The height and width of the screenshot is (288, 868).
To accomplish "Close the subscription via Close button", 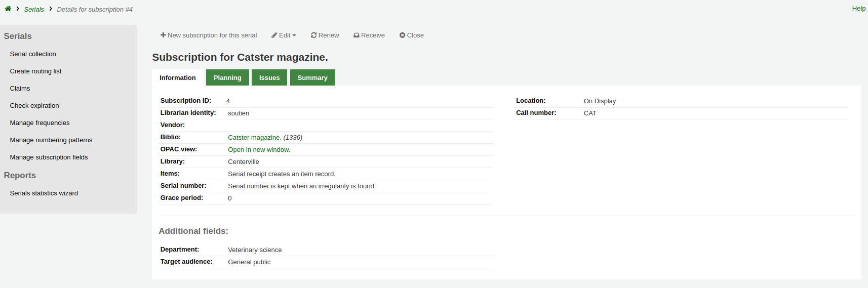I will tap(411, 35).
